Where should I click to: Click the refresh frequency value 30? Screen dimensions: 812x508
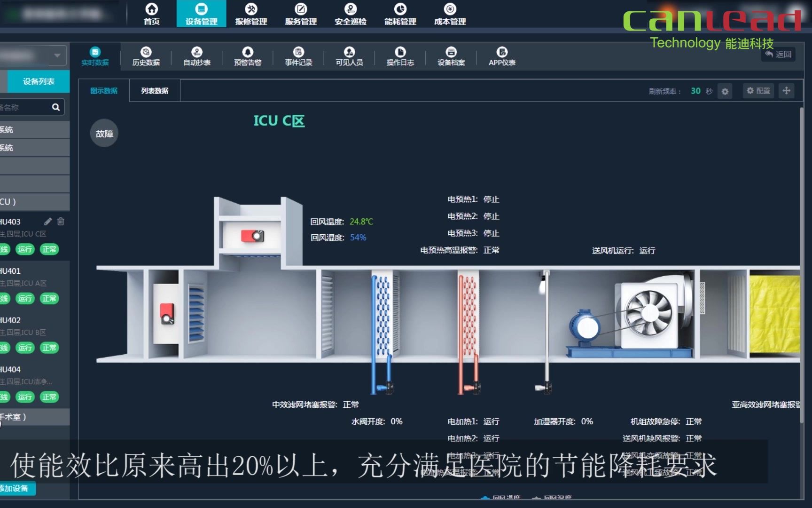[x=695, y=91]
